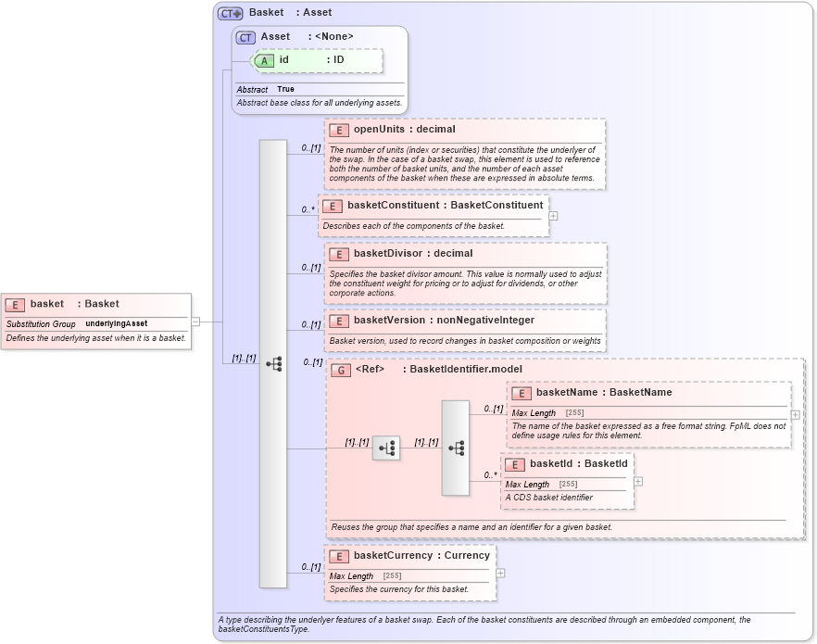Select the Basket : Asset complex type title
This screenshot has height=644, width=817.
point(290,12)
